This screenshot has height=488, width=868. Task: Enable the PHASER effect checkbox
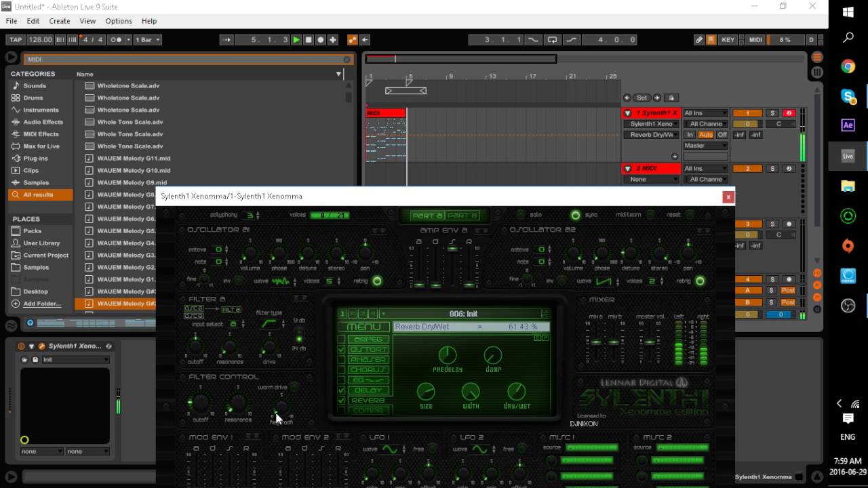[x=342, y=360]
